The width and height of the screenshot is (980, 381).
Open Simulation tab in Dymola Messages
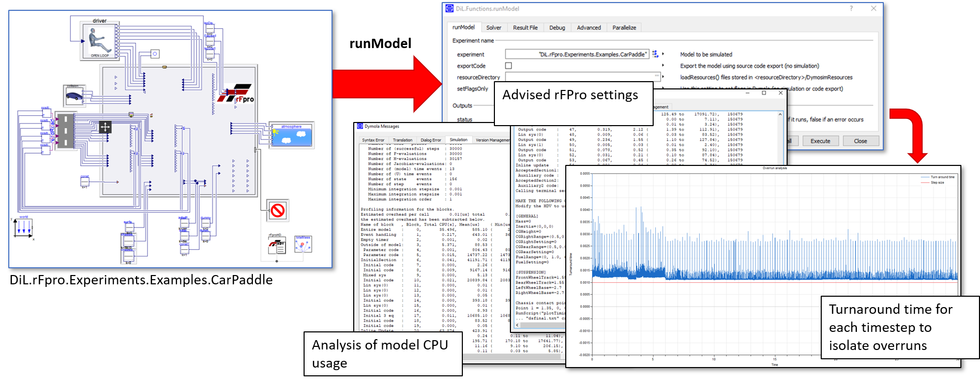point(458,140)
